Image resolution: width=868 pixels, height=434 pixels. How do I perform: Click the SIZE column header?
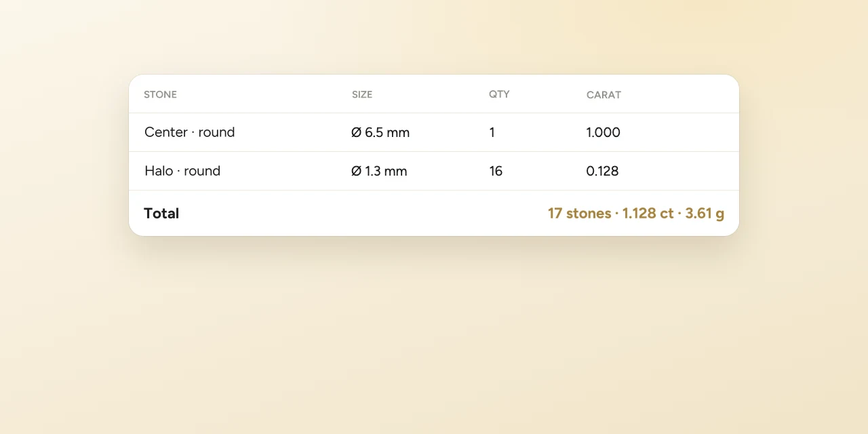coord(362,94)
